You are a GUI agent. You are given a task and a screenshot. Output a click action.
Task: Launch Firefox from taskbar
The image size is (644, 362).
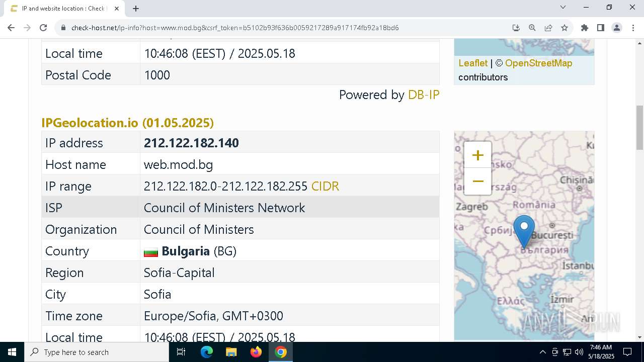pyautogui.click(x=256, y=352)
